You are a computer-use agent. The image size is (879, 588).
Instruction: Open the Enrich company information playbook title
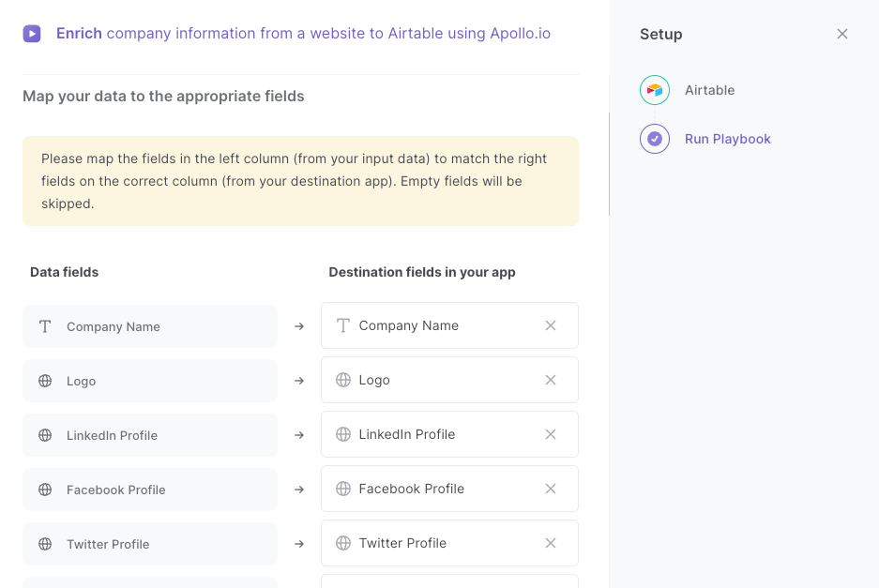[303, 34]
